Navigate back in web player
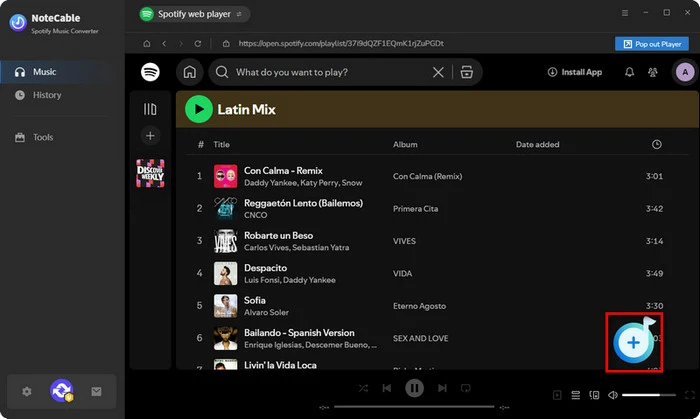This screenshot has height=419, width=700. coord(164,44)
